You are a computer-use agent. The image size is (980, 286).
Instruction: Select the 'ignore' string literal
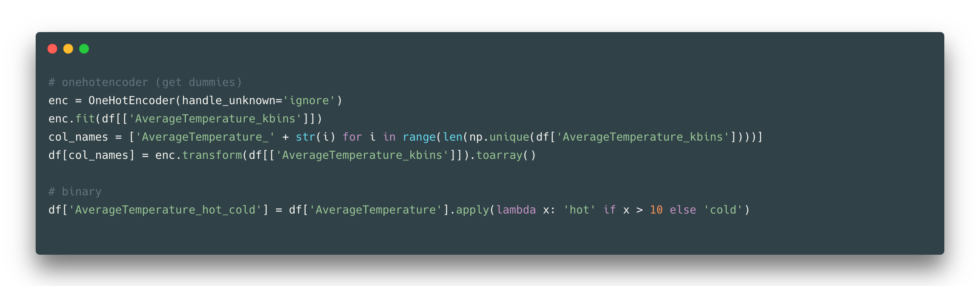309,101
